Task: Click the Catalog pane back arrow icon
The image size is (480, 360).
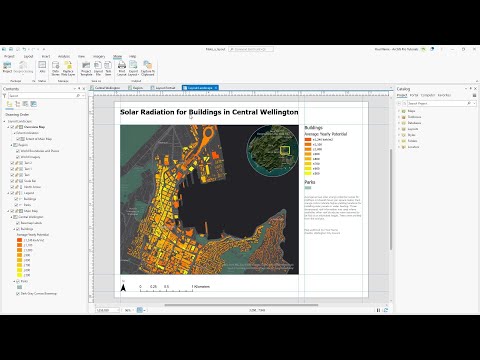Action: (399, 104)
